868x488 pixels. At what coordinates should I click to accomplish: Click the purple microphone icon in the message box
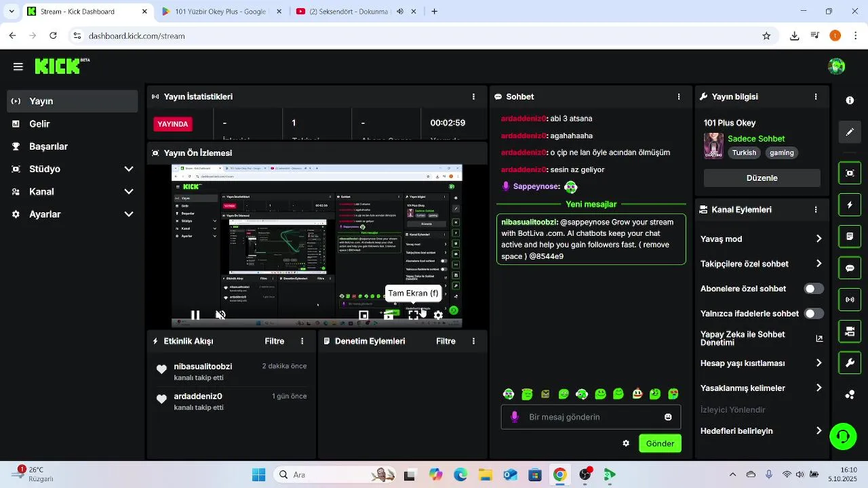pos(515,417)
